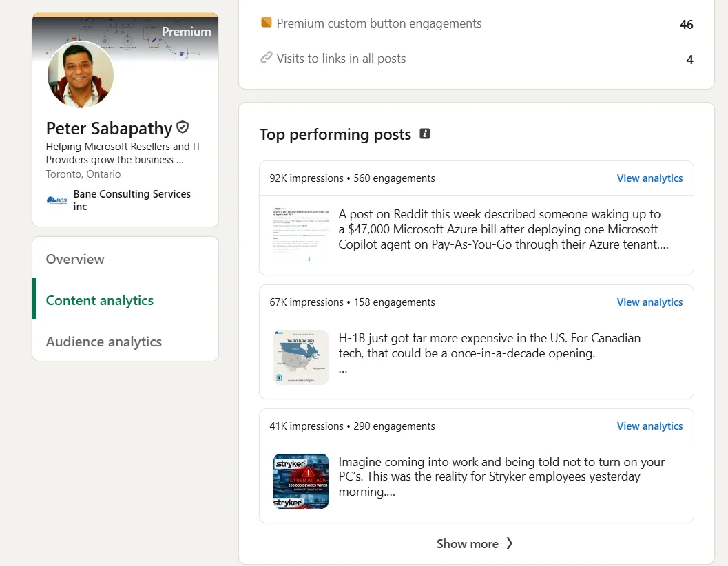Click the Toronto, Ontario location text
Viewport: 728px width, 566px height.
tap(83, 174)
